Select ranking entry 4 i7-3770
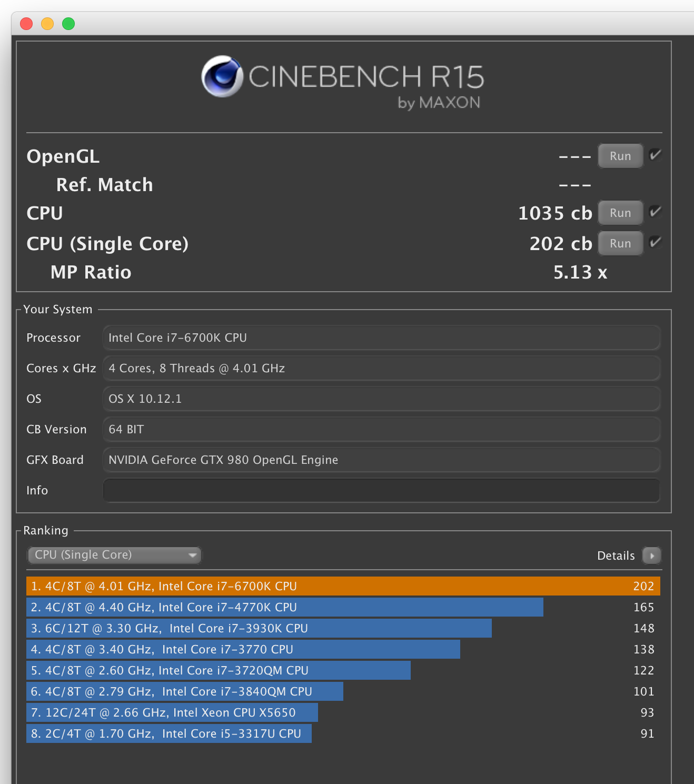Screen dimensions: 694x784 (x=343, y=649)
